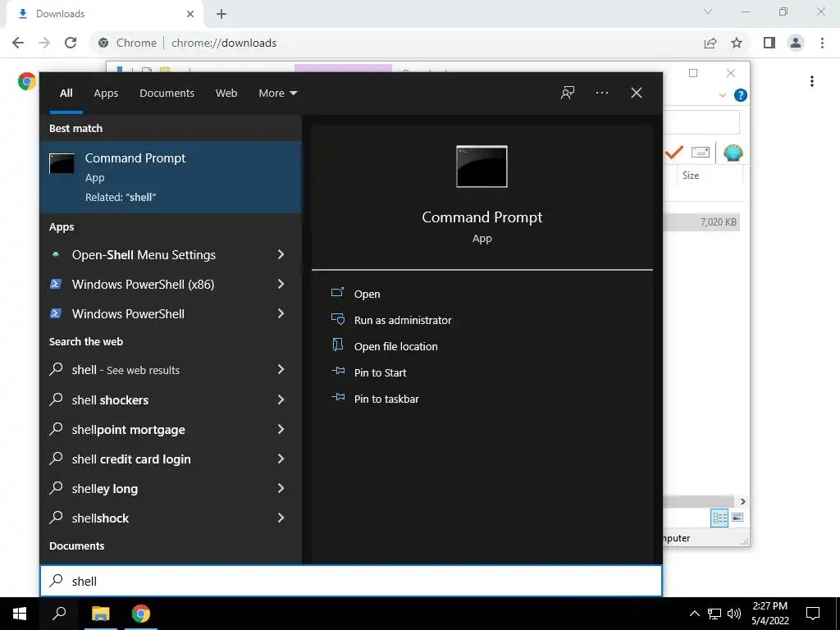This screenshot has height=630, width=840.
Task: Click the orange checkmark icon in background window
Action: [674, 153]
